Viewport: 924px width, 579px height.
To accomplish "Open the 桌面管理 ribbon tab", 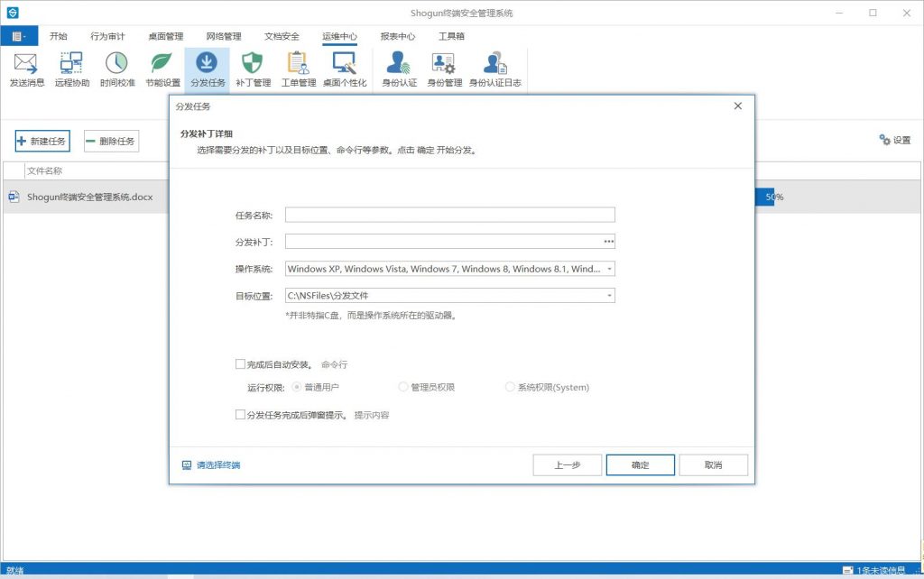I will coord(165,37).
